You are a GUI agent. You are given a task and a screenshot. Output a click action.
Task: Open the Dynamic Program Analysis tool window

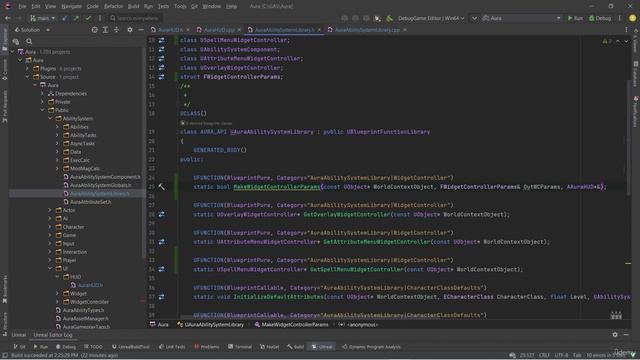[x=371, y=347]
